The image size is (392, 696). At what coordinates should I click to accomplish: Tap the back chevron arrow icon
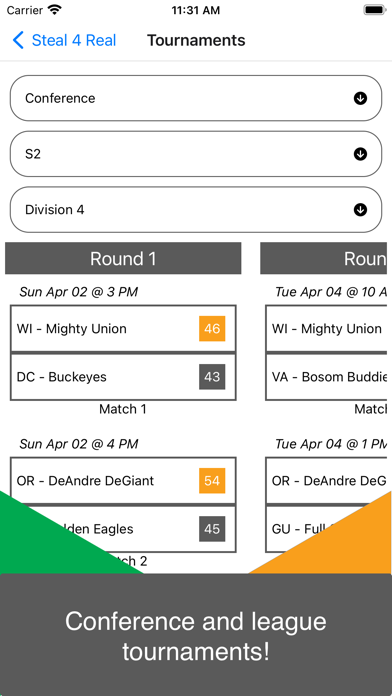point(18,40)
